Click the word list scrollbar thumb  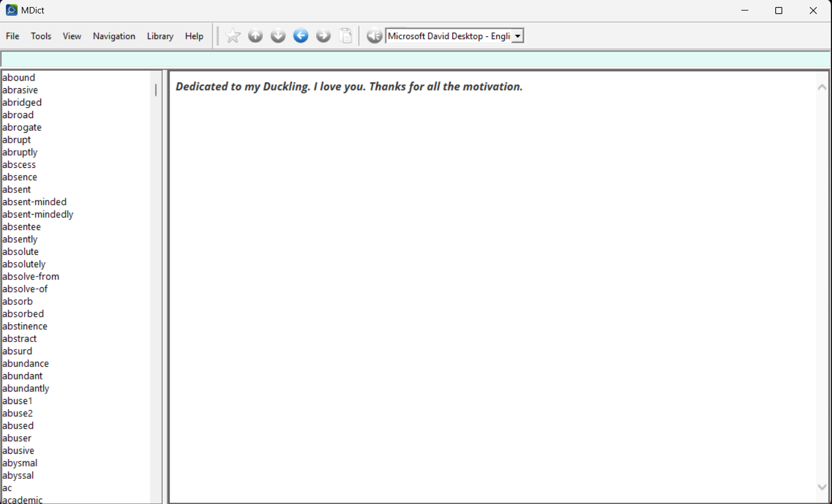156,90
